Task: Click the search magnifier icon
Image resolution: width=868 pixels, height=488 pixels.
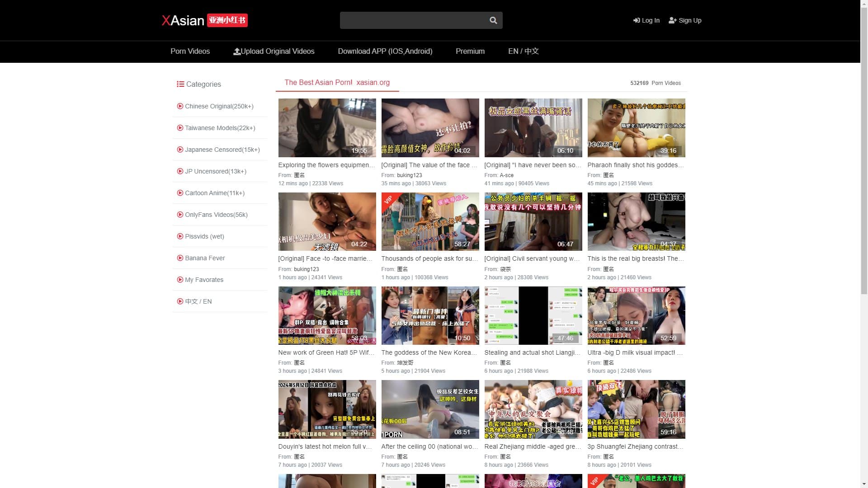Action: pyautogui.click(x=493, y=20)
